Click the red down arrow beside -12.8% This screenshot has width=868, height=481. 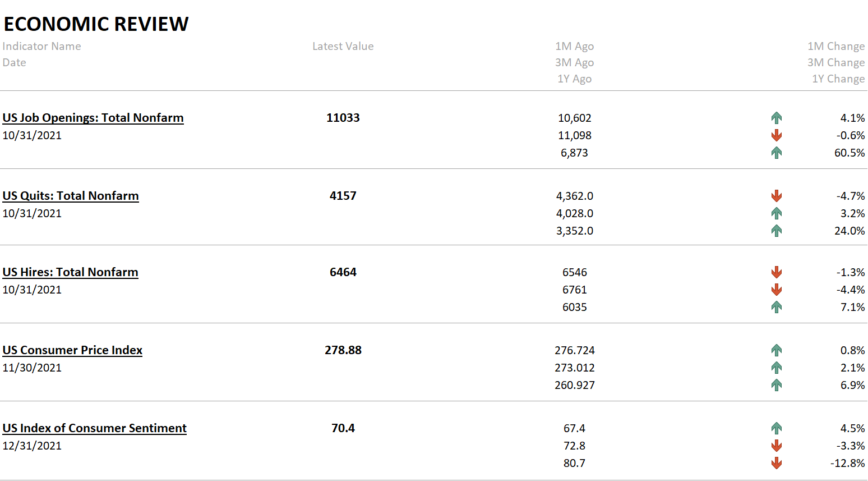click(777, 463)
